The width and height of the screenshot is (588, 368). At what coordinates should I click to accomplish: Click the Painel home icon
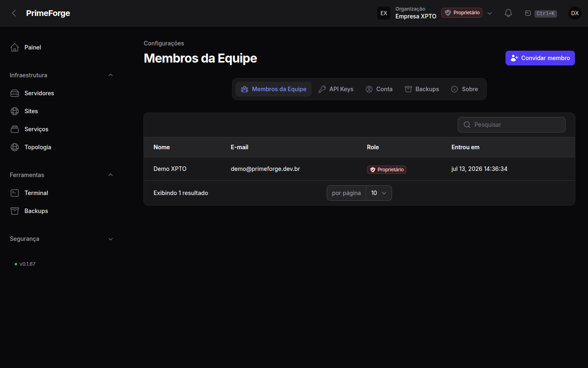[15, 47]
